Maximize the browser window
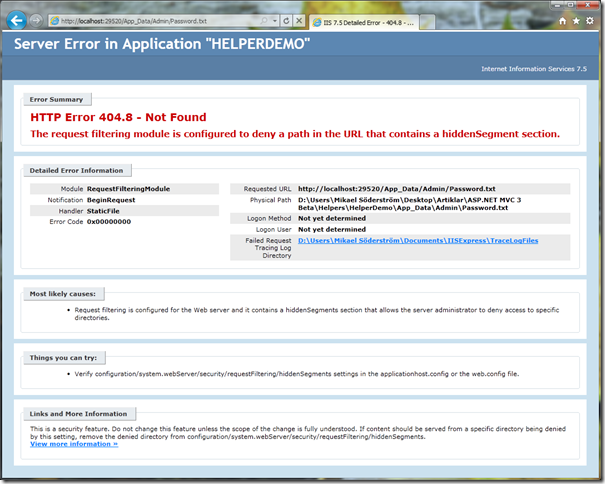Screen dimensions: 605x484 coord(570,5)
